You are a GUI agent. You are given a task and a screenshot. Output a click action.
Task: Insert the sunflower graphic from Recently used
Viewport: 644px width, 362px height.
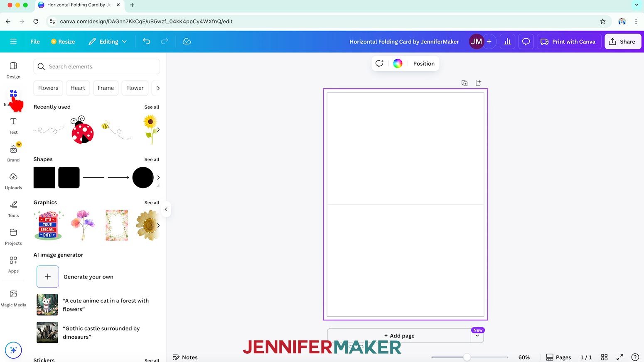tap(150, 130)
